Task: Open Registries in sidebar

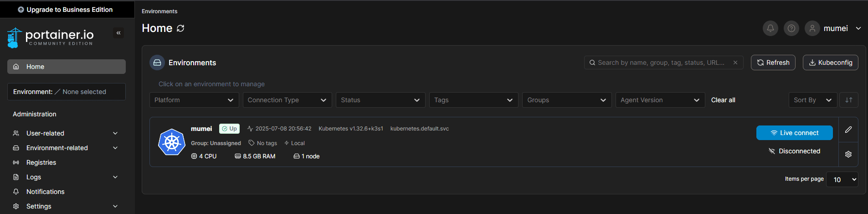Action: [x=67, y=162]
